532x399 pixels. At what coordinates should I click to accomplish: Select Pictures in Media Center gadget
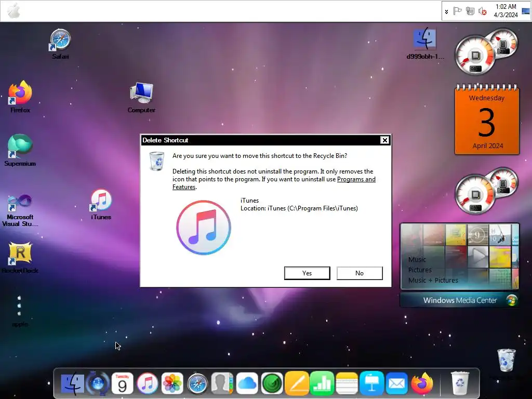pyautogui.click(x=420, y=270)
